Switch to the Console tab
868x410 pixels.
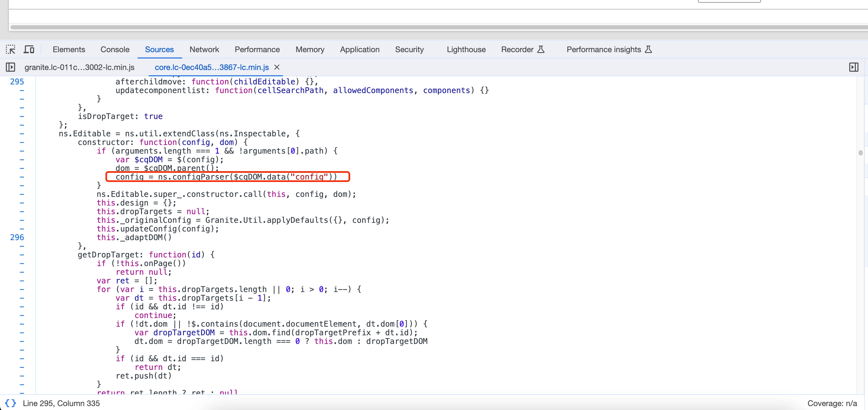click(x=115, y=50)
